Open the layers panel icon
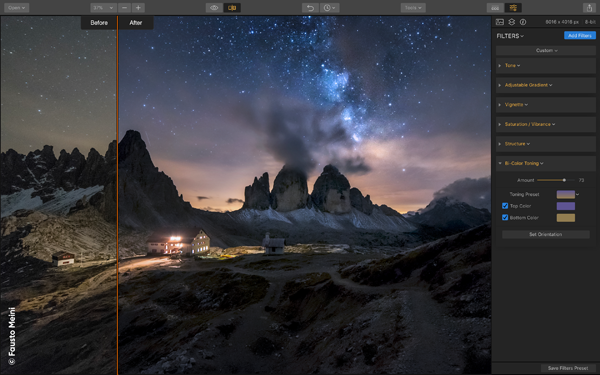 [x=512, y=22]
